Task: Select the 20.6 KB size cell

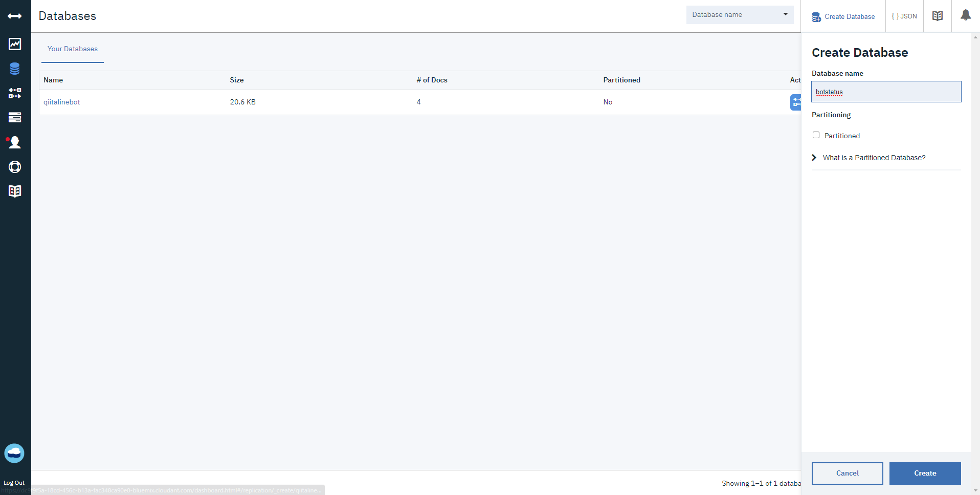Action: click(x=242, y=102)
